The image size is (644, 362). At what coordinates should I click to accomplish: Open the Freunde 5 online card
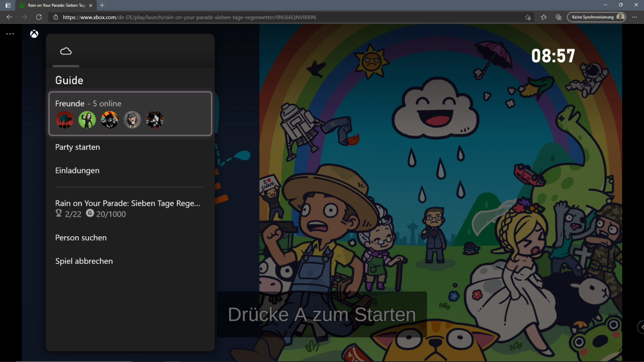point(130,113)
